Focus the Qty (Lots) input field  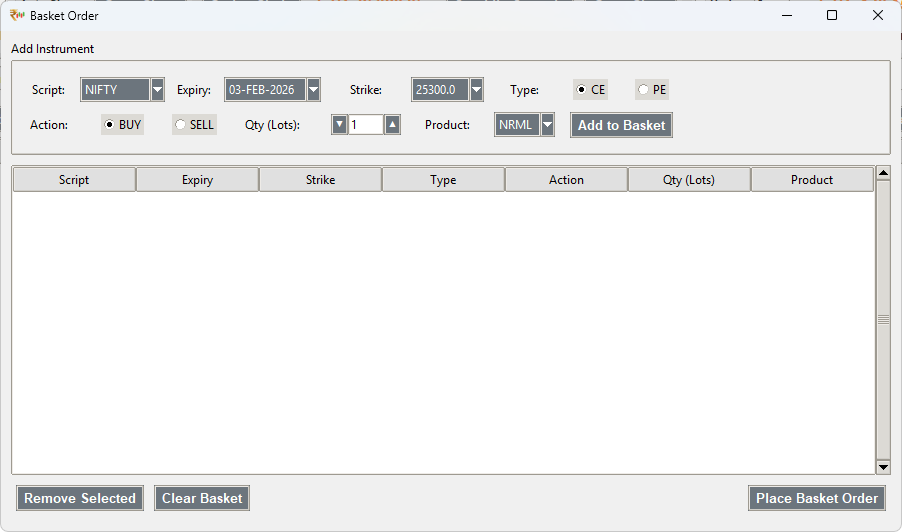366,125
